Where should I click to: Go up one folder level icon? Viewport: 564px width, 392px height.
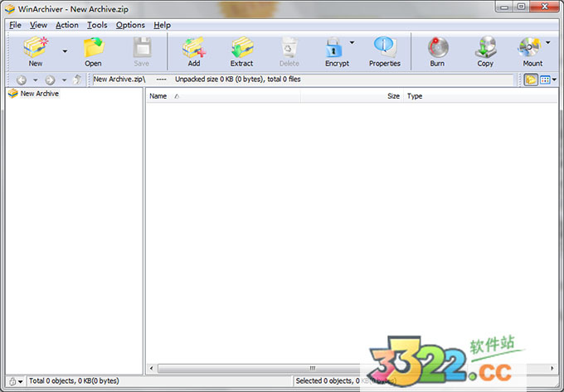77,80
